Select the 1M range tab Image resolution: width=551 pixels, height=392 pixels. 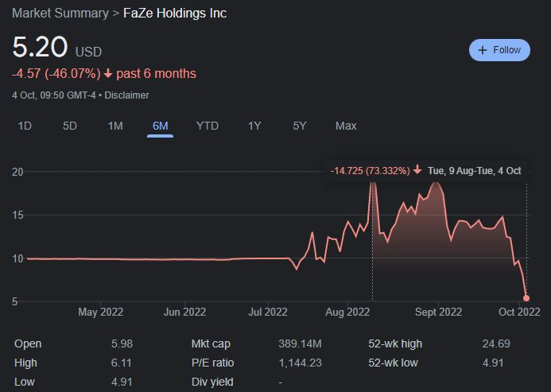(115, 126)
